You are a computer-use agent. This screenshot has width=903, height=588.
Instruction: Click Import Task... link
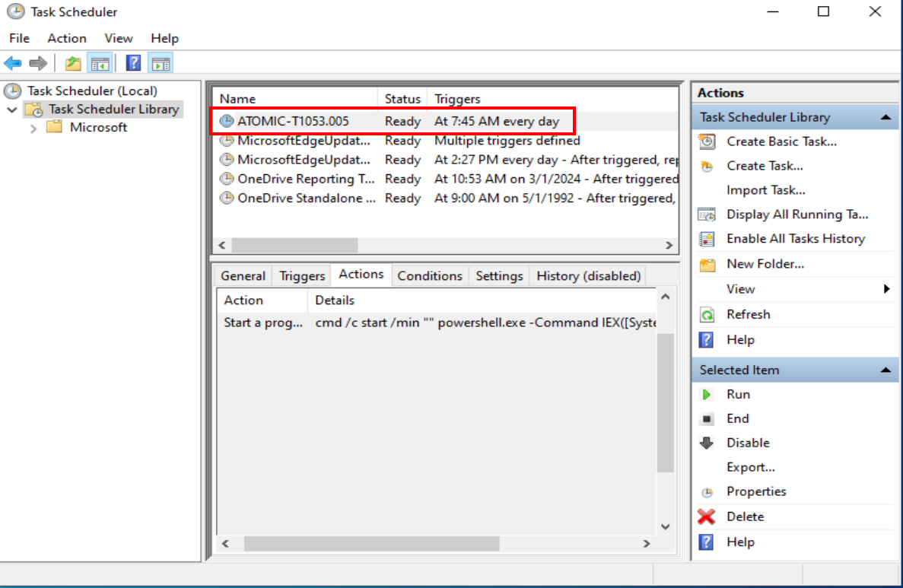click(x=765, y=190)
